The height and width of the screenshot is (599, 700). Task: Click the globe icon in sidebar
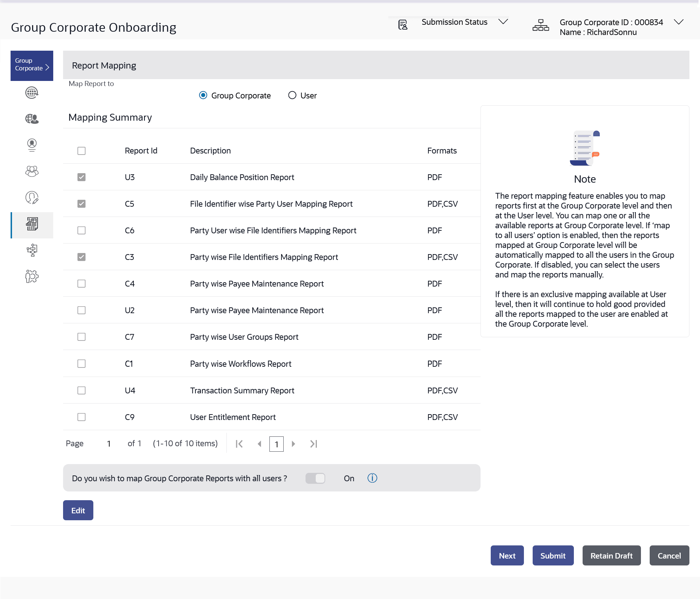32,93
